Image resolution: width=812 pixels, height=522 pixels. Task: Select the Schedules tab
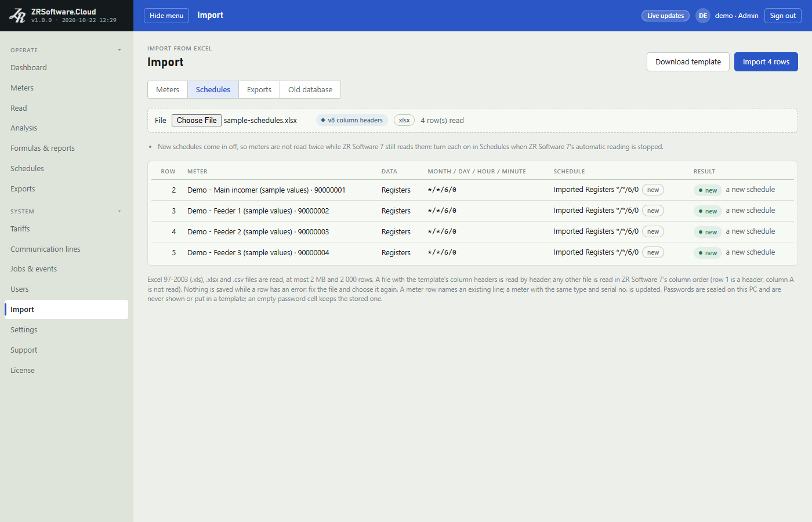coord(213,89)
